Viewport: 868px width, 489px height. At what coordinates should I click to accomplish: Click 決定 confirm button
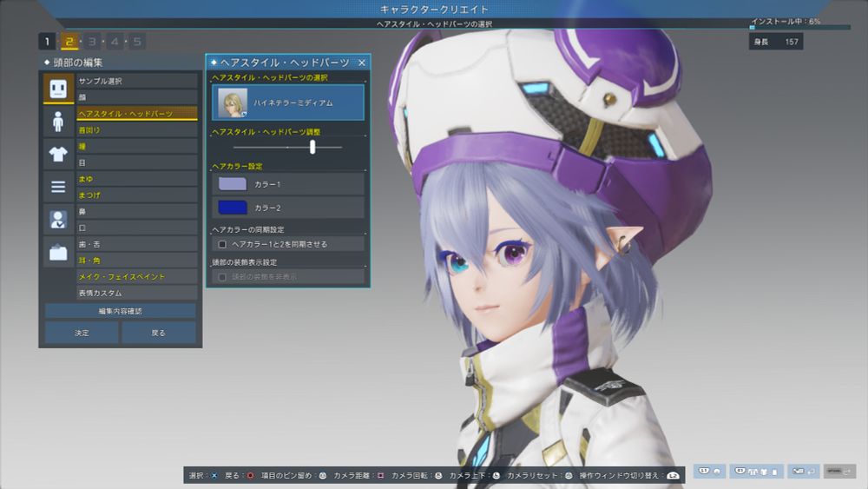(82, 333)
